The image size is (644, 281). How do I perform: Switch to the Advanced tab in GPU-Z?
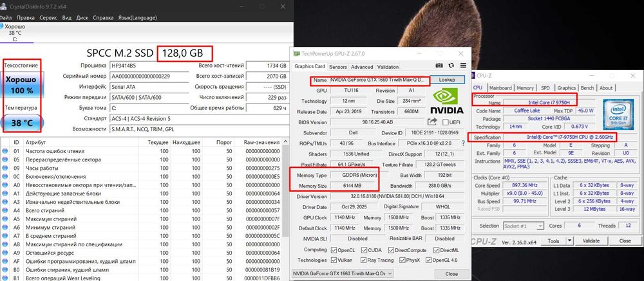[362, 66]
